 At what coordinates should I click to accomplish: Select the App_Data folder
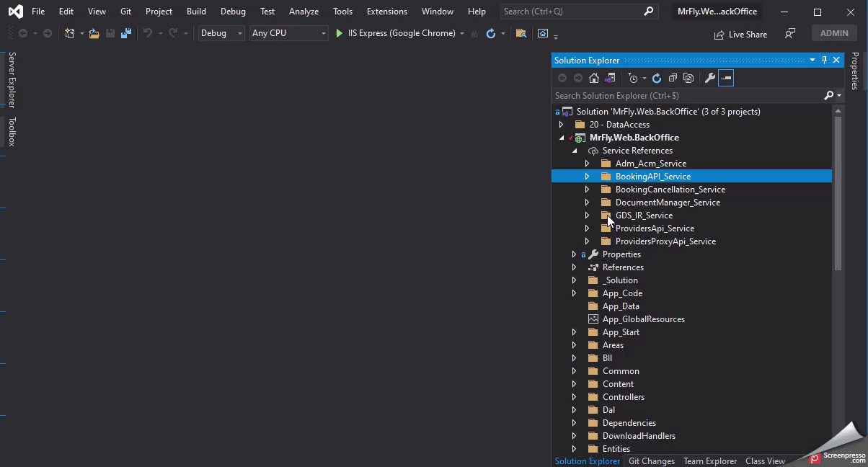coord(621,306)
